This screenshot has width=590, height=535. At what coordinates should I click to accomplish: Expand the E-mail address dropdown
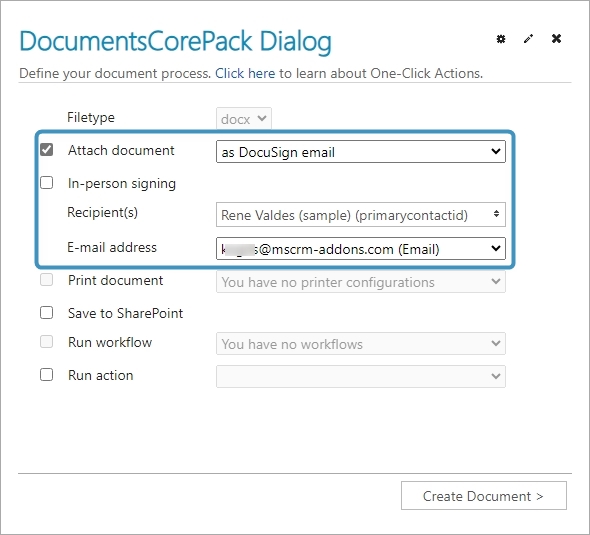pos(360,248)
